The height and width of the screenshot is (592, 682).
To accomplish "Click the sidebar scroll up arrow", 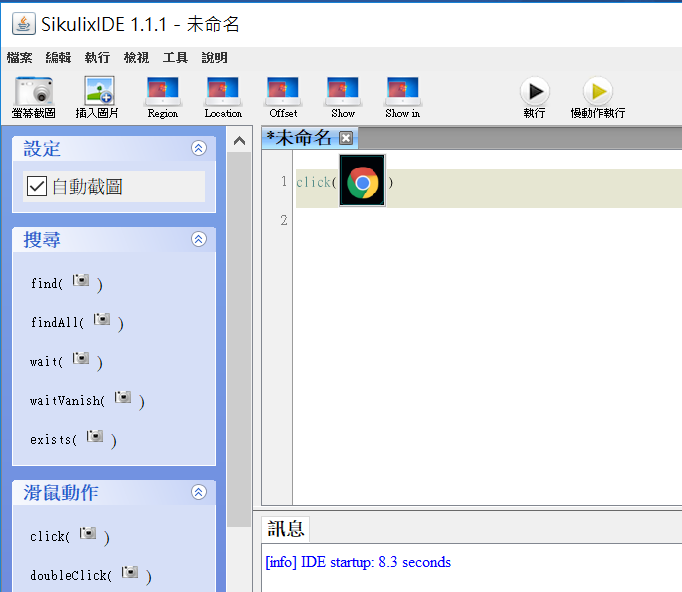I will point(239,140).
